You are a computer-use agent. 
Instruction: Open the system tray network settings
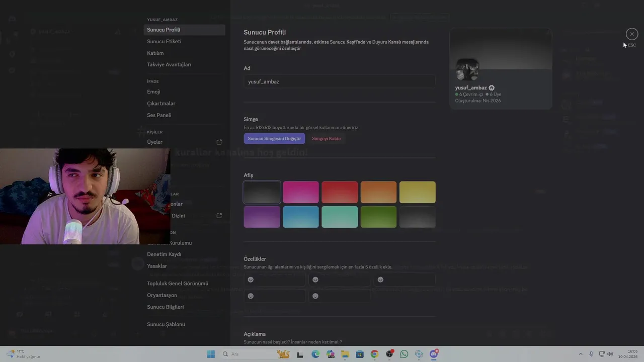point(602,354)
